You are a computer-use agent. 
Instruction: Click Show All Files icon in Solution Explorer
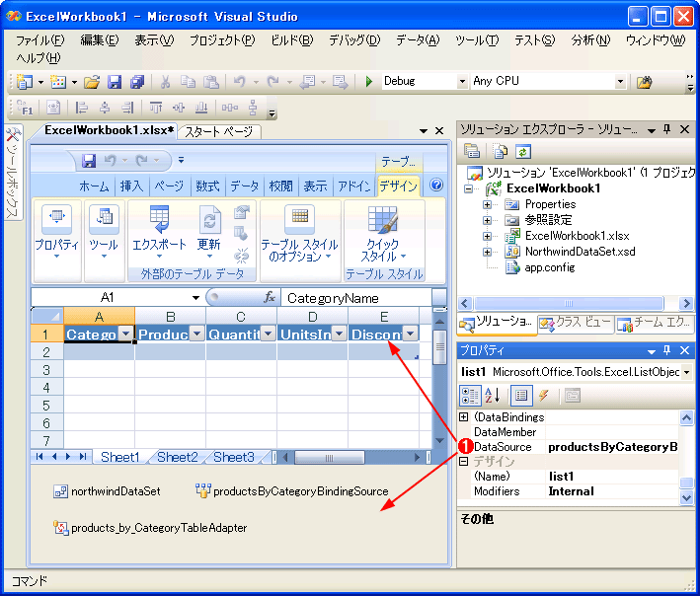pyautogui.click(x=500, y=152)
